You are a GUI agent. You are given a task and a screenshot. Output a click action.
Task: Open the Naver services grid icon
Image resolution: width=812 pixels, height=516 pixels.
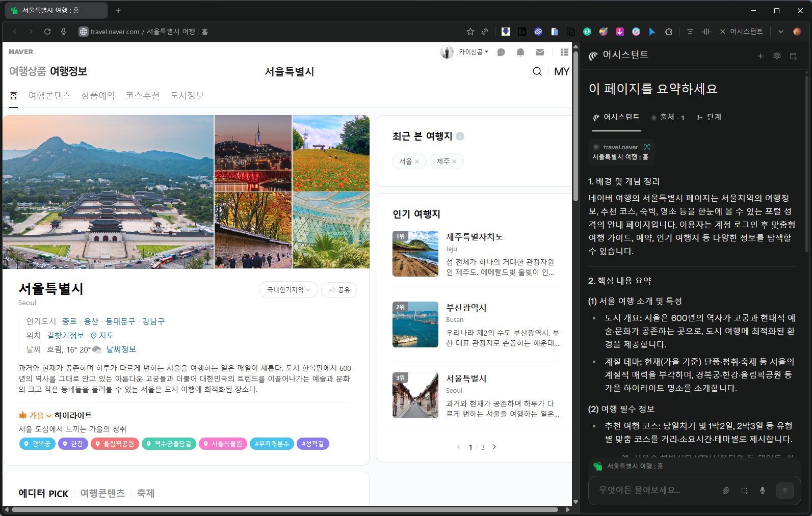pos(565,52)
